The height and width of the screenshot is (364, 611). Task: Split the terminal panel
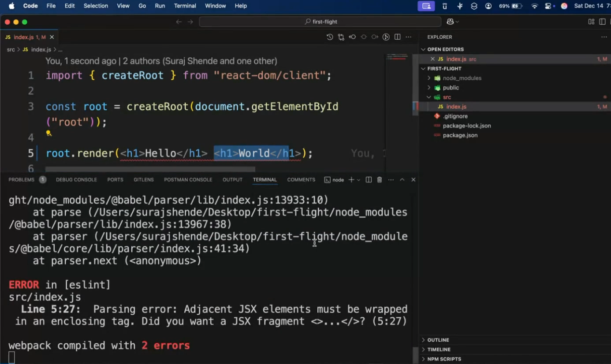pyautogui.click(x=369, y=180)
